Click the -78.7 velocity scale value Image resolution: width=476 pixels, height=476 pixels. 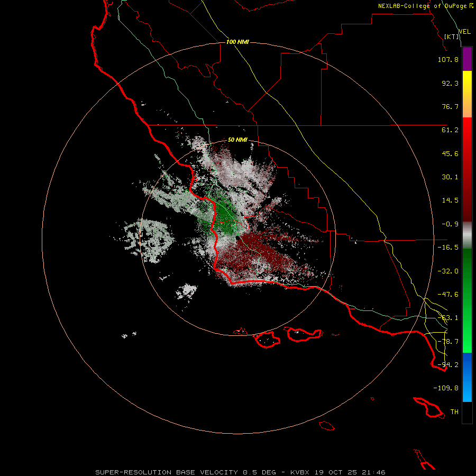pos(448,342)
